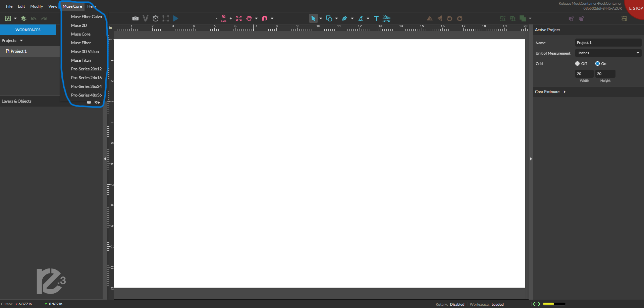
Task: Choose the selection pointer tool
Action: [313, 18]
